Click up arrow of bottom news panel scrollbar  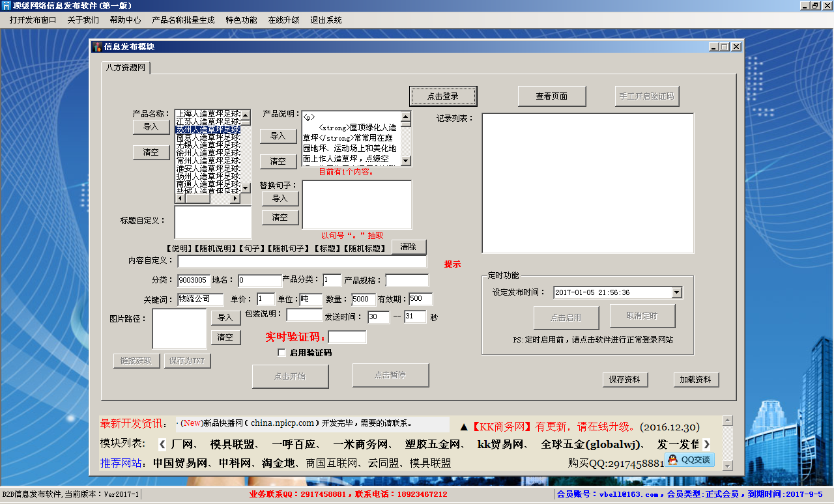(728, 421)
